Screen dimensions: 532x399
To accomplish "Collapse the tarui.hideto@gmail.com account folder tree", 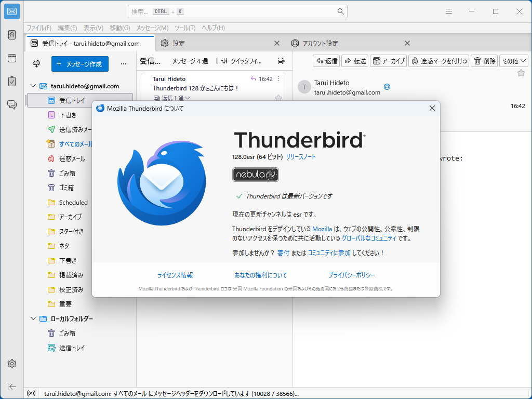I will tap(33, 86).
